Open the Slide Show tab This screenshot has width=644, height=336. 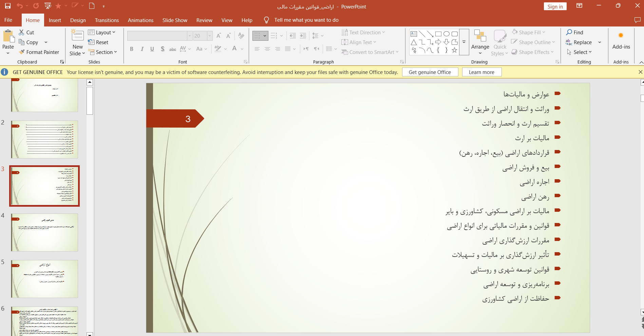click(174, 20)
